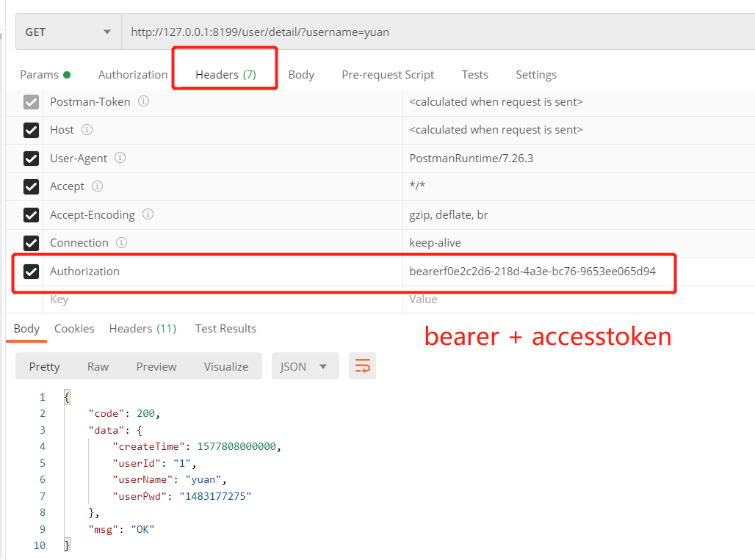Click info icon beside Host header
Screen dimensions: 755x560
(87, 129)
